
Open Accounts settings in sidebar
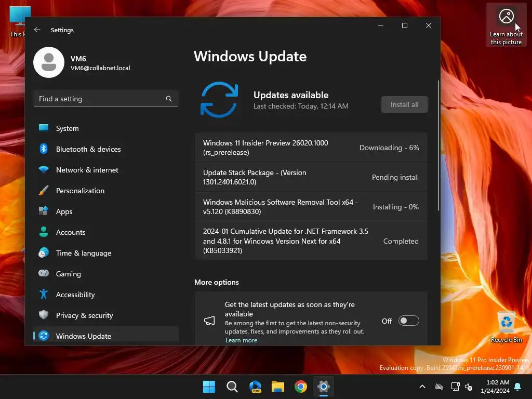(x=106, y=232)
